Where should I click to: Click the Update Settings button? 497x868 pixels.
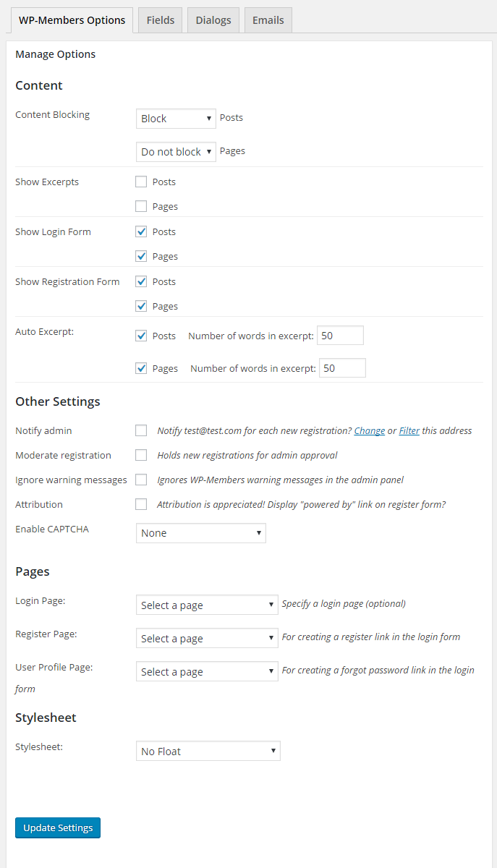coord(58,828)
